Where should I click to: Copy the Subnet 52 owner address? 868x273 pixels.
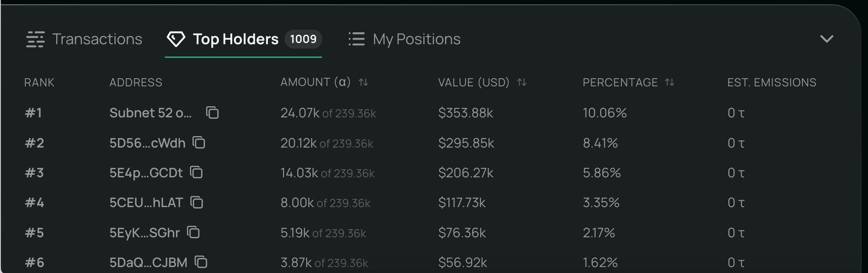tap(212, 113)
